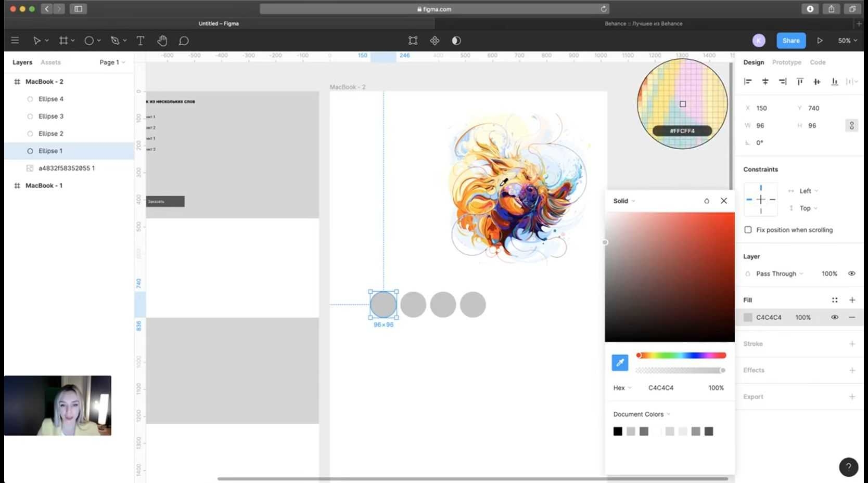Select the Frame tool
Screen dimensions: 868x483
pyautogui.click(x=63, y=41)
